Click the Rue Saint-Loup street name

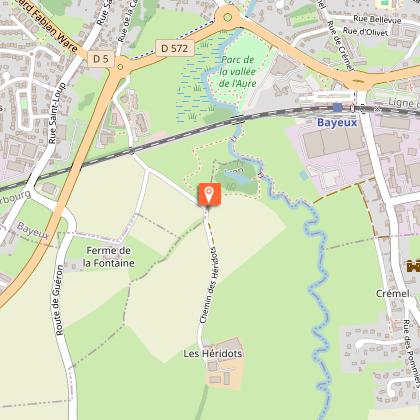(x=57, y=113)
